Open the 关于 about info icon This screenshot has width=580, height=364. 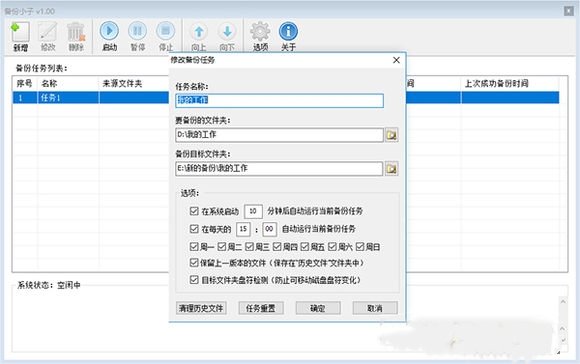289,36
